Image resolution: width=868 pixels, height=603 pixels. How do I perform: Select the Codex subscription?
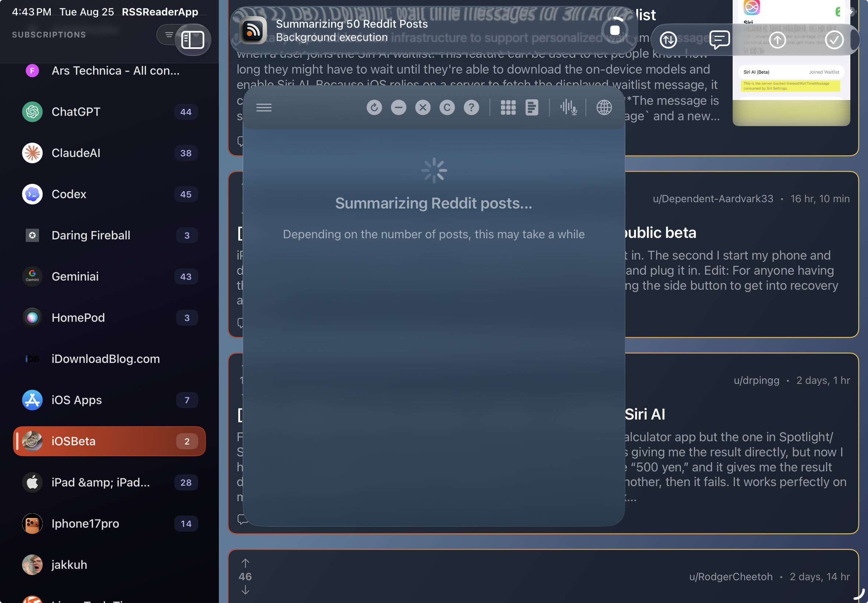pyautogui.click(x=110, y=194)
